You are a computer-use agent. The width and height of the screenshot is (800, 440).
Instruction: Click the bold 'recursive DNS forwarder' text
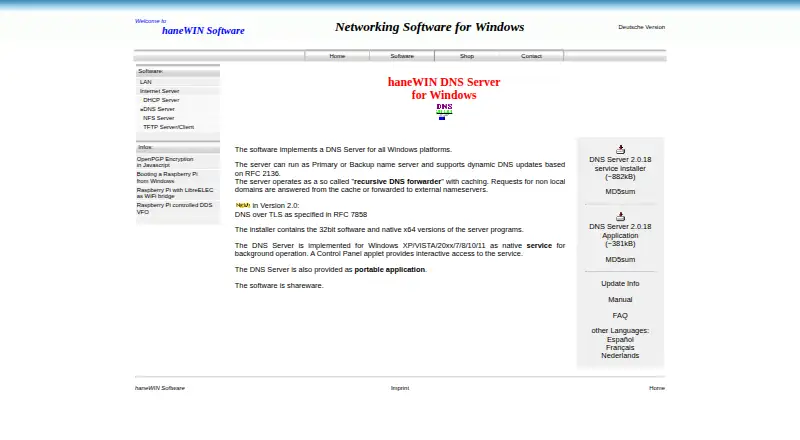397,181
